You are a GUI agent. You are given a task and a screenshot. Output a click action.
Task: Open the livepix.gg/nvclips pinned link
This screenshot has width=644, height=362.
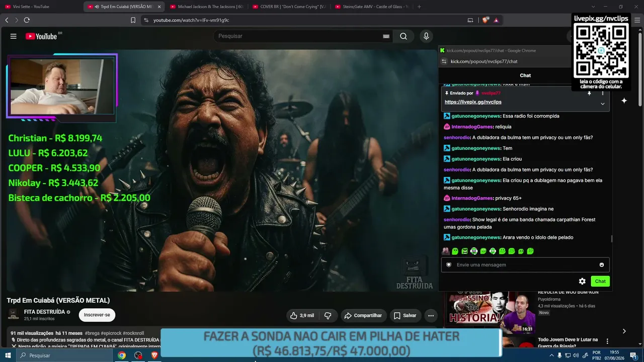pos(473,102)
